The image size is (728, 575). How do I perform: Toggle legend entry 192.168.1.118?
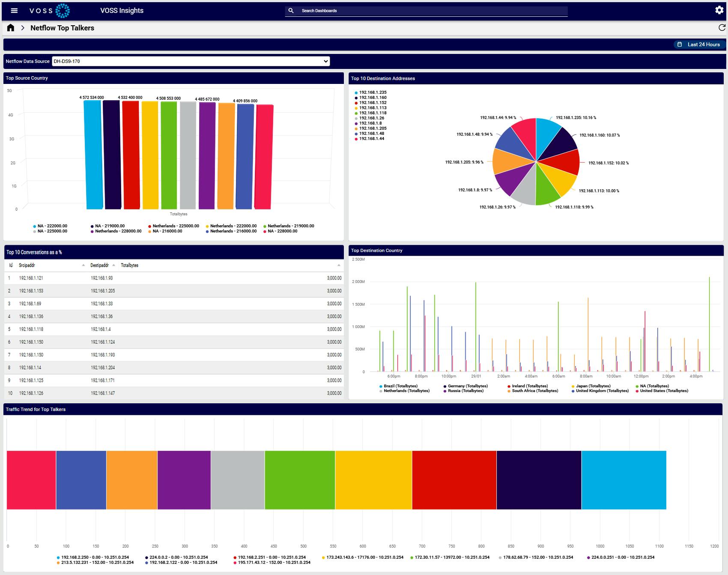[370, 113]
